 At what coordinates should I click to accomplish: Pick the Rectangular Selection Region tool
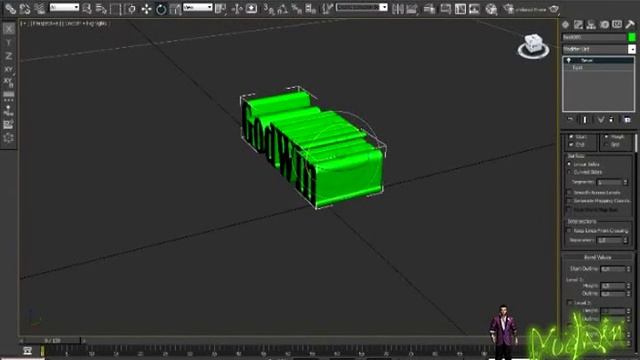(116, 8)
